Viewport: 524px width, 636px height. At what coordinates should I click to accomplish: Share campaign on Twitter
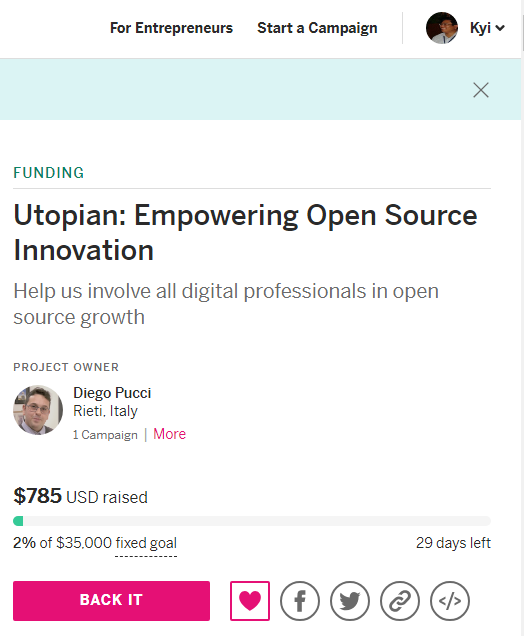[x=350, y=601]
